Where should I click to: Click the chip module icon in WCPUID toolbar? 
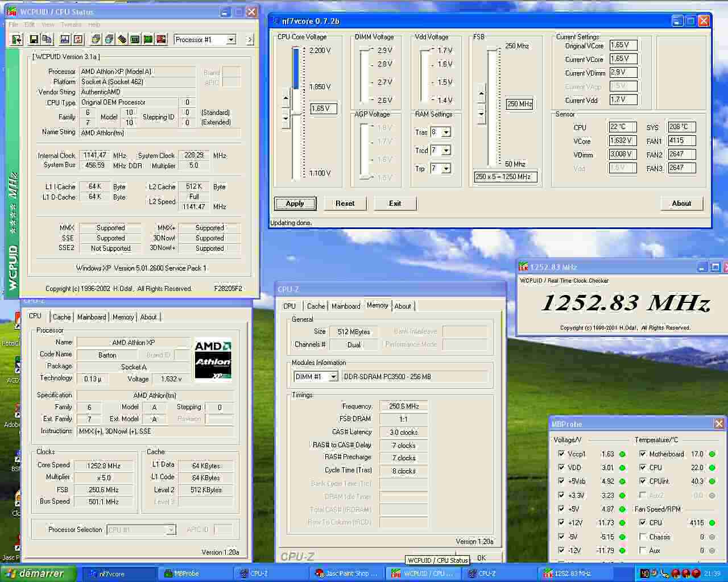(122, 39)
